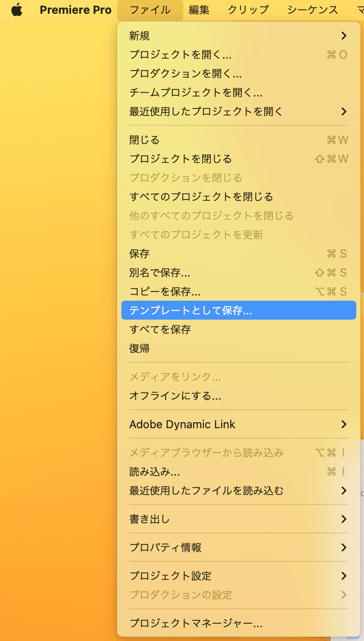The image size is (364, 641).
Task: Expand the Adobe Dynamic Link submenu
Action: (239, 424)
